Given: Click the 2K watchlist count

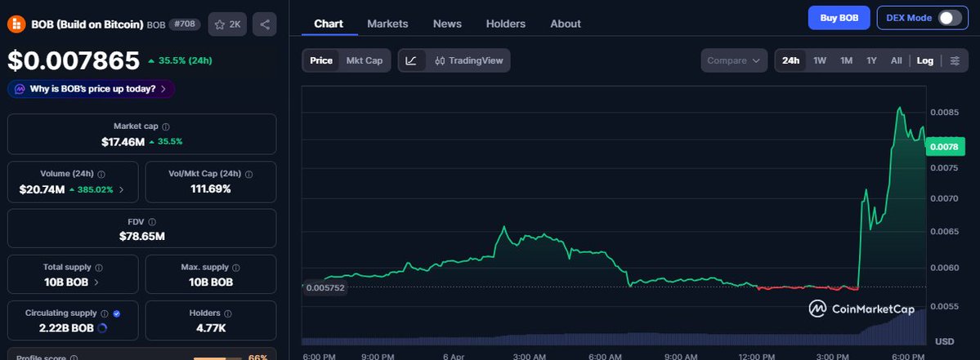Looking at the screenshot, I should (x=235, y=24).
